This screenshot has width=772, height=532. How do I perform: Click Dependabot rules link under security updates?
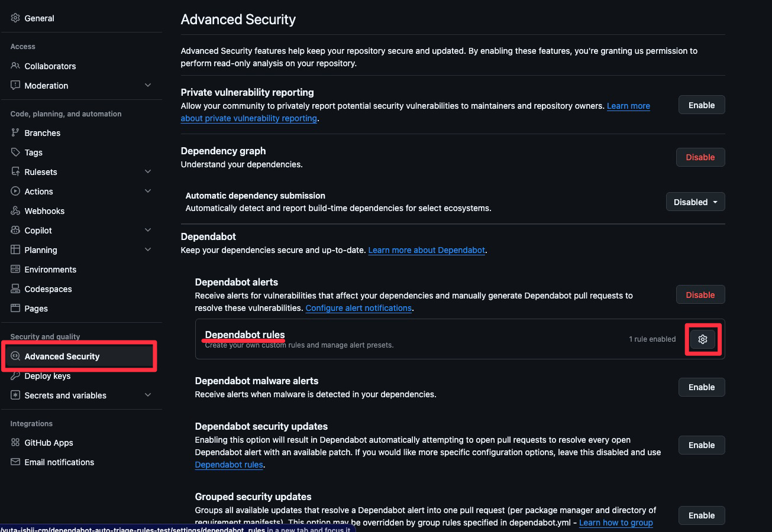point(229,465)
